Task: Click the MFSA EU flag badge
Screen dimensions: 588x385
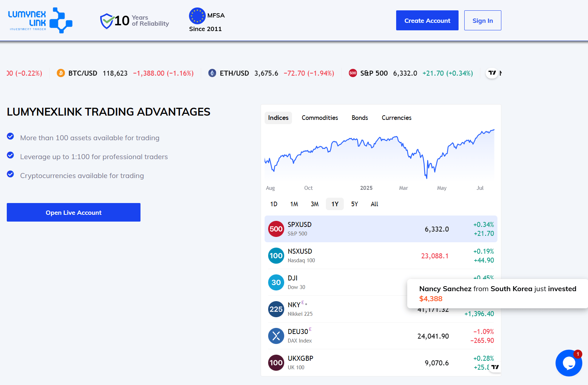Action: [x=197, y=16]
